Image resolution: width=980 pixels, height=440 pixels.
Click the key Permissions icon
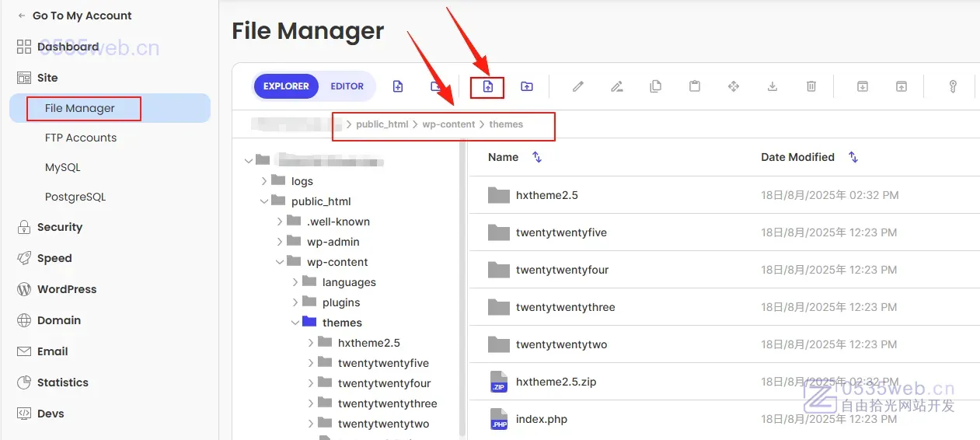coord(953,86)
